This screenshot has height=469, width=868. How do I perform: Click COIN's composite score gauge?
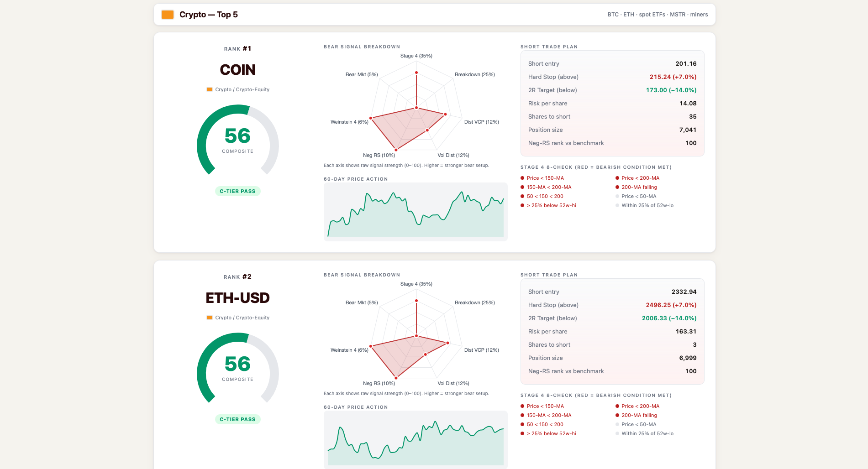(x=238, y=141)
